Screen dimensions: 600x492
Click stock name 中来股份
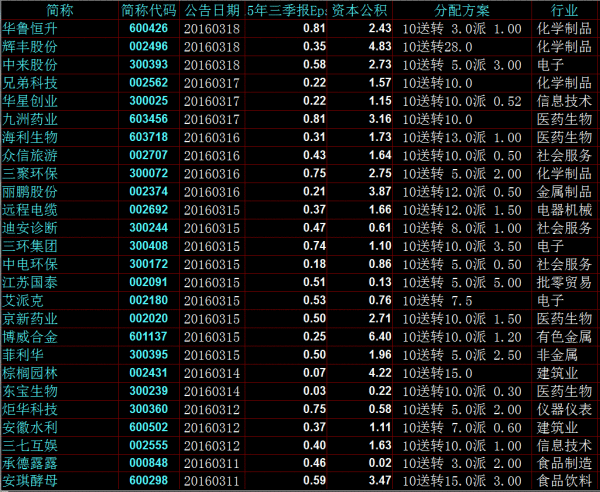tap(30, 65)
